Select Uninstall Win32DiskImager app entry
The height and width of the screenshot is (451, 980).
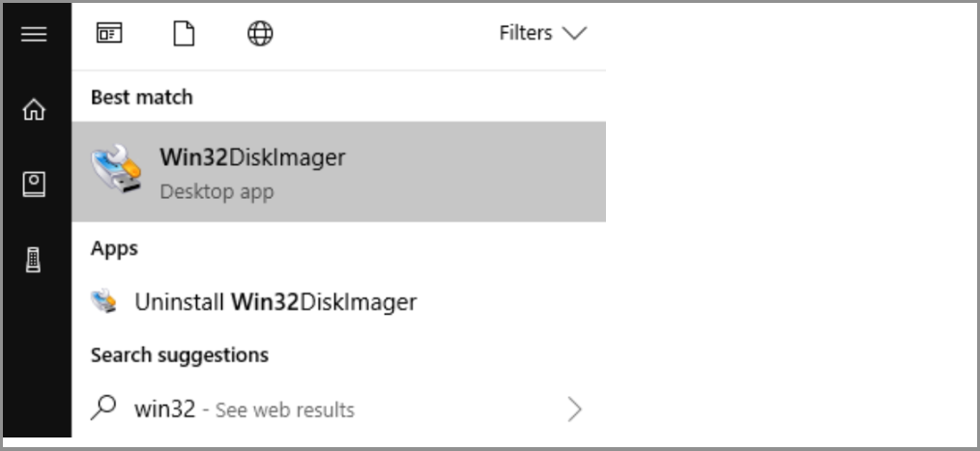tap(275, 302)
